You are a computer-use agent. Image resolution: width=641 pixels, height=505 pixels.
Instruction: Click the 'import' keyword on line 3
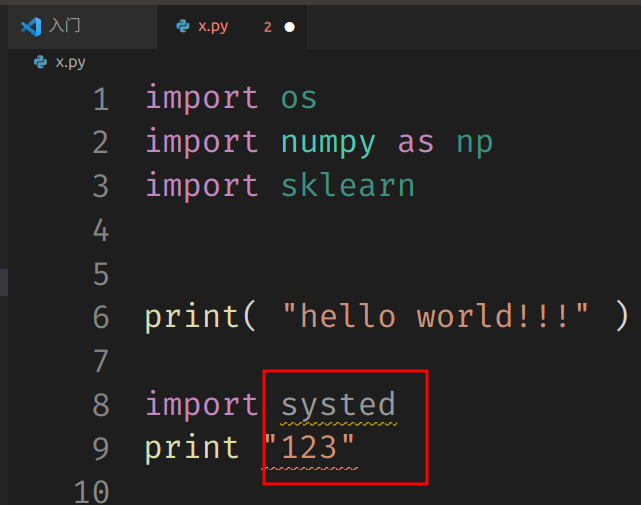[x=202, y=185]
